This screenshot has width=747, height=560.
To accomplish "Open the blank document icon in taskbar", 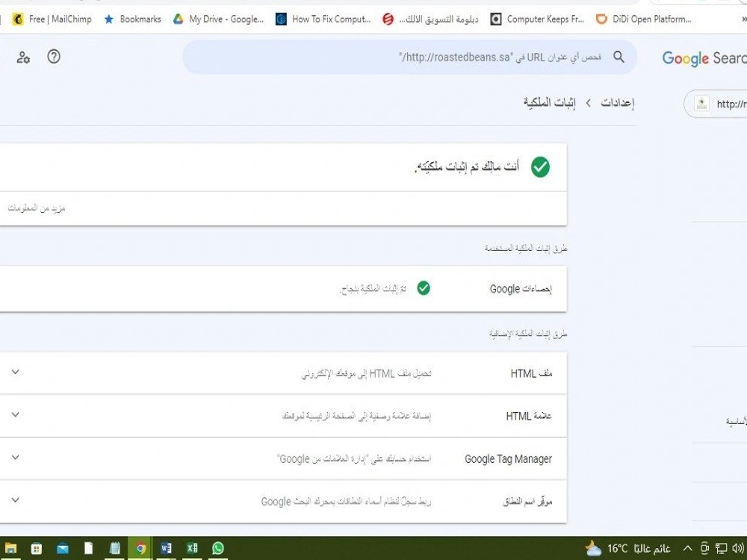I will tap(89, 548).
